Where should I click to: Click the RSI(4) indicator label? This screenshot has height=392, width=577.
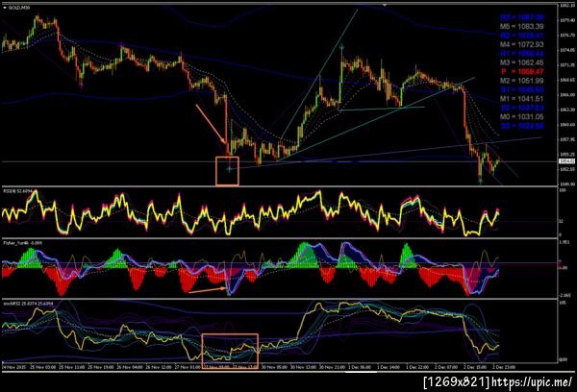pos(17,191)
